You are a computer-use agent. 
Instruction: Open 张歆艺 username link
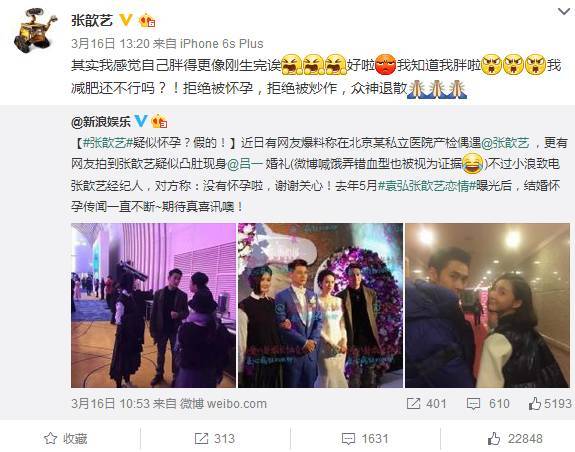tap(92, 20)
